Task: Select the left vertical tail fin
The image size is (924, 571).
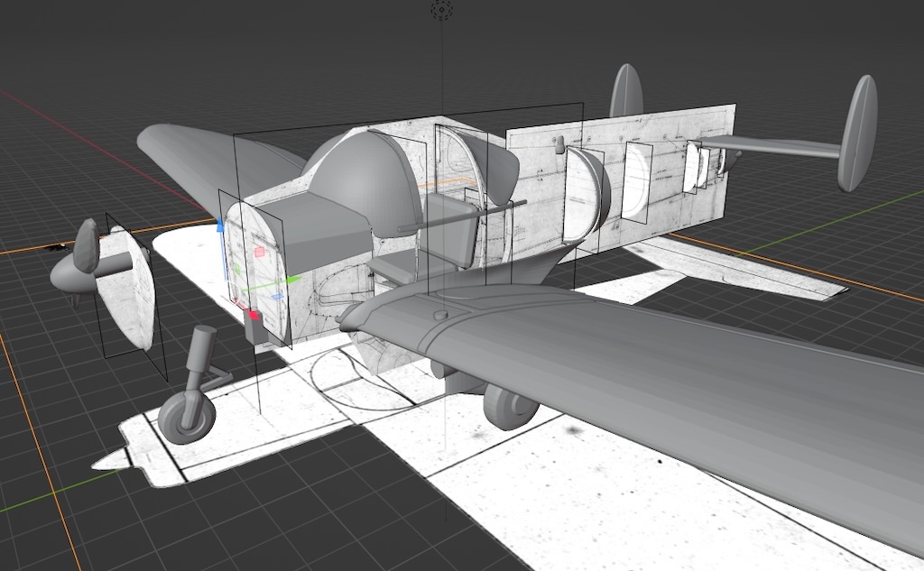Action: pos(626,91)
